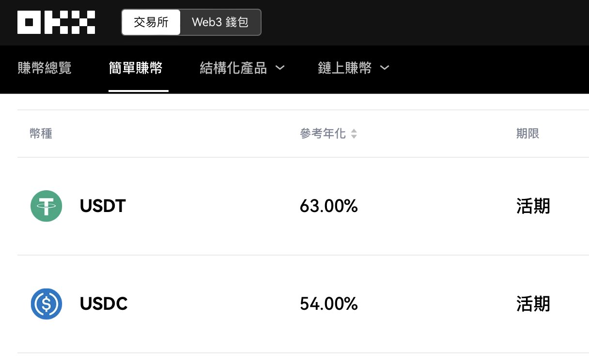
Task: Click the 參考年化 column header text
Action: (323, 134)
